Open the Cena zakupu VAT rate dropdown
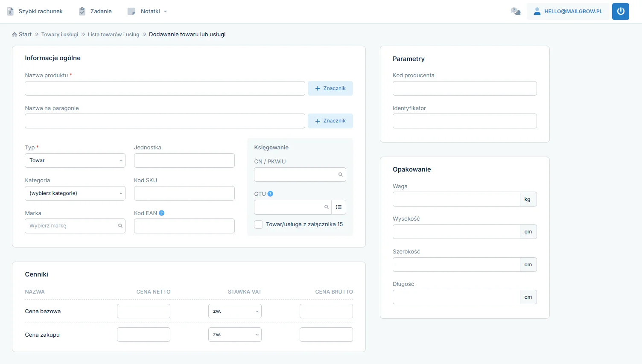 [235, 335]
